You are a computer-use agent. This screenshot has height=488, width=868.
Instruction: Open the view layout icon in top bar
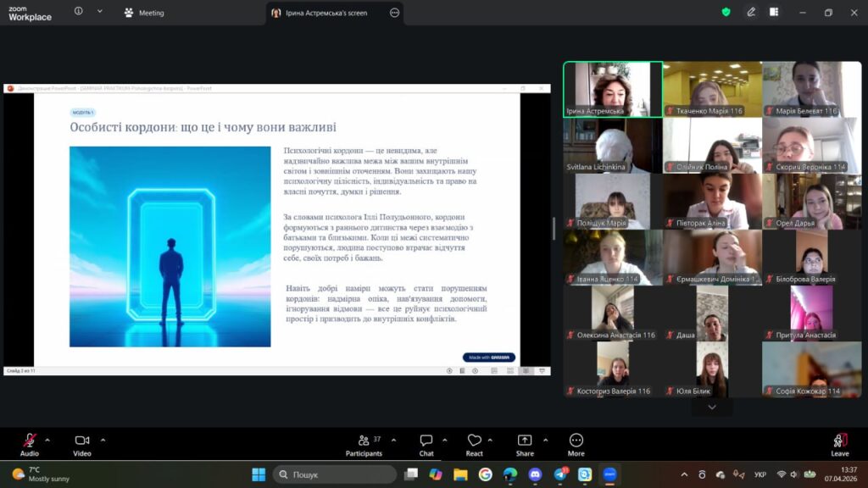[x=774, y=13]
